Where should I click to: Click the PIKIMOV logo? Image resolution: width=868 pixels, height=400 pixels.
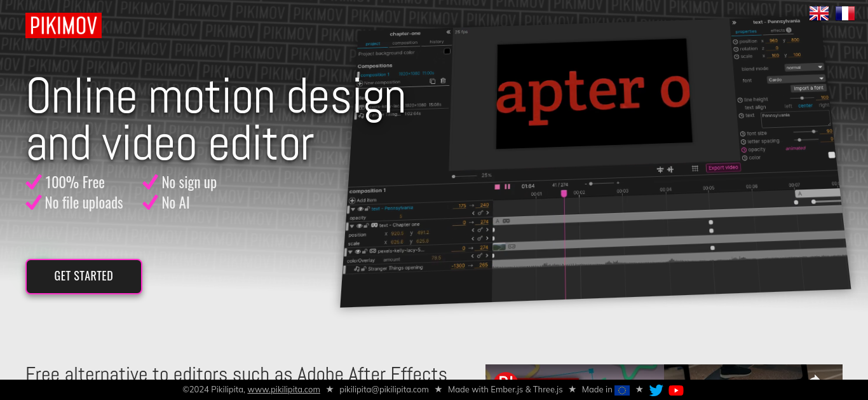64,25
